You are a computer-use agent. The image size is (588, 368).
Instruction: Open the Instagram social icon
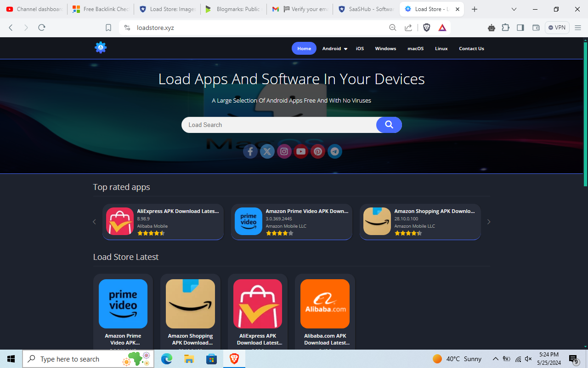click(x=284, y=151)
